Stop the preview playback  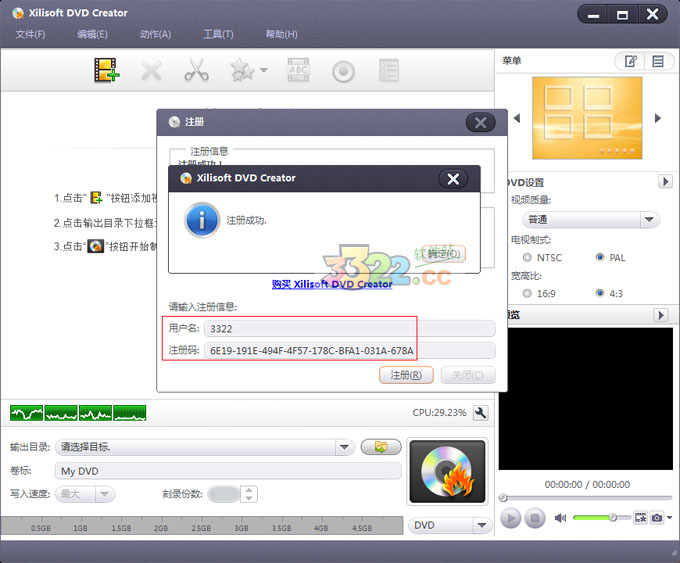tap(535, 518)
